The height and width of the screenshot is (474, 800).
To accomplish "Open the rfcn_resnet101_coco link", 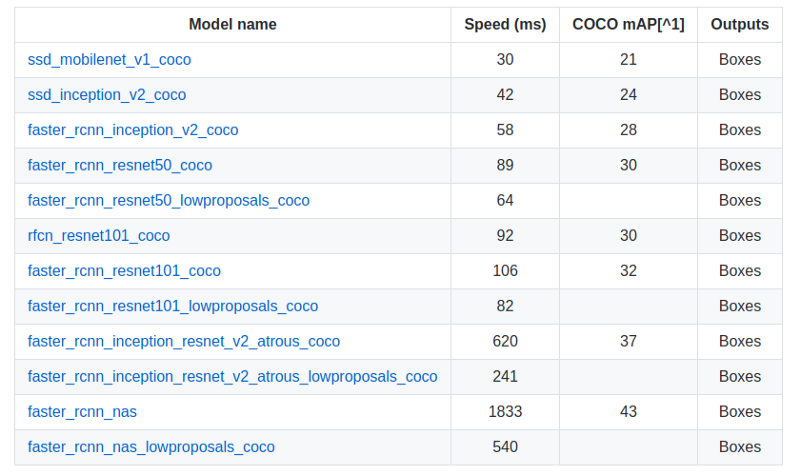I will pyautogui.click(x=98, y=236).
